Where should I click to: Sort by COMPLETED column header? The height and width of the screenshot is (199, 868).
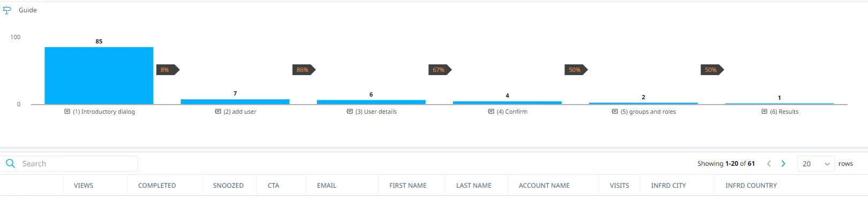(157, 186)
